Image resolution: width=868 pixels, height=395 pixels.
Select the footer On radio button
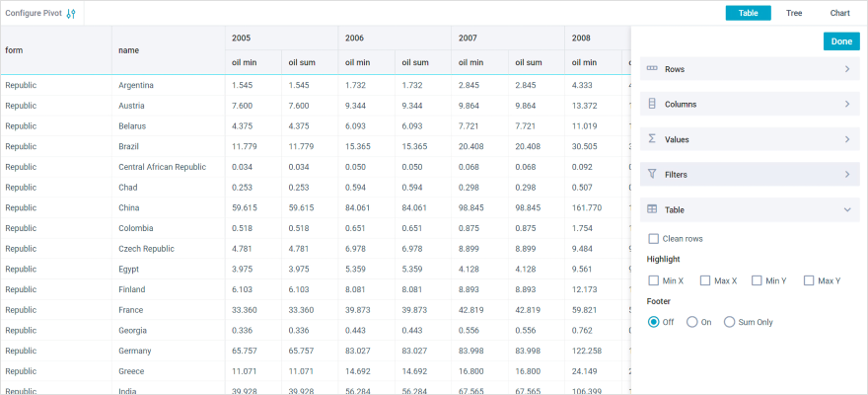(692, 322)
